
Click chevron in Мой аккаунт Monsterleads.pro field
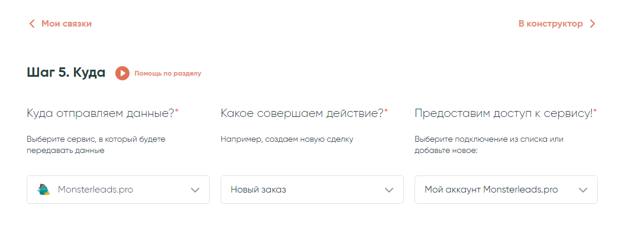[x=583, y=190]
